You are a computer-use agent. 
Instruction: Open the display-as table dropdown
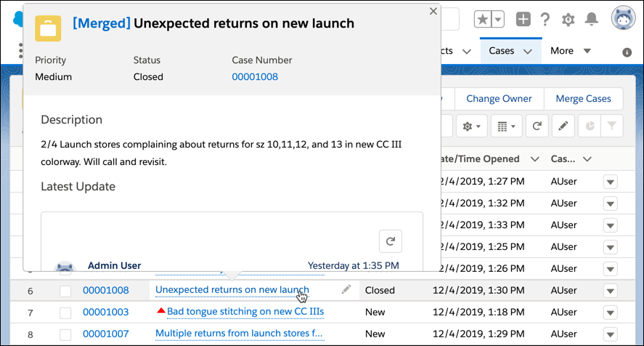coord(506,126)
